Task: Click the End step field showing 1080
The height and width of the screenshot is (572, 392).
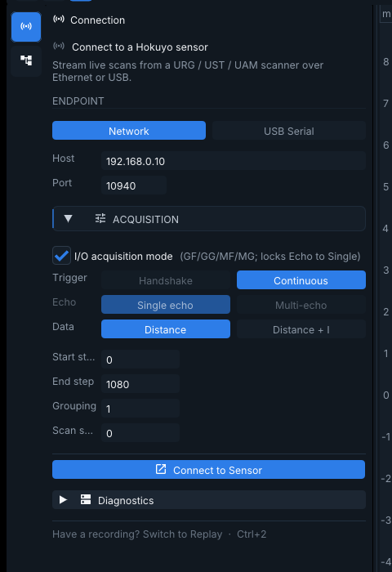Action: coord(140,384)
